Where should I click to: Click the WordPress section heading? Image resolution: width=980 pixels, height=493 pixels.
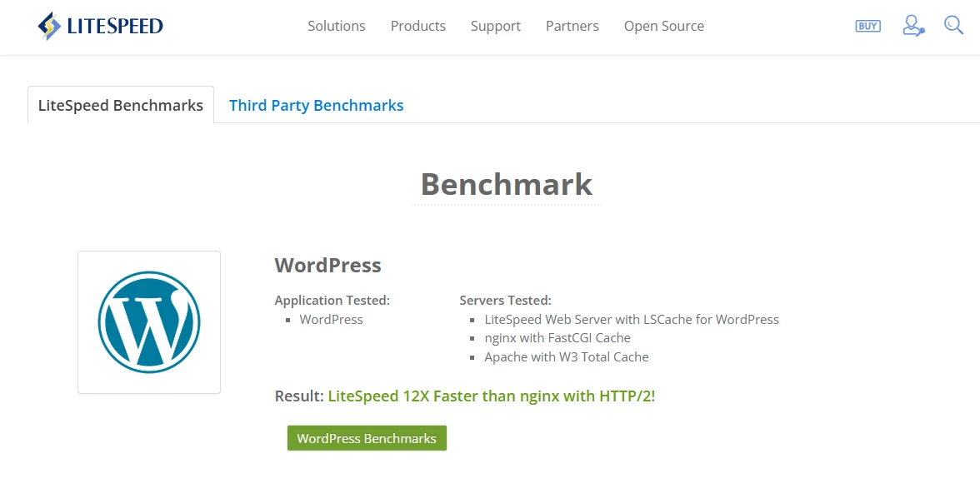tap(328, 265)
